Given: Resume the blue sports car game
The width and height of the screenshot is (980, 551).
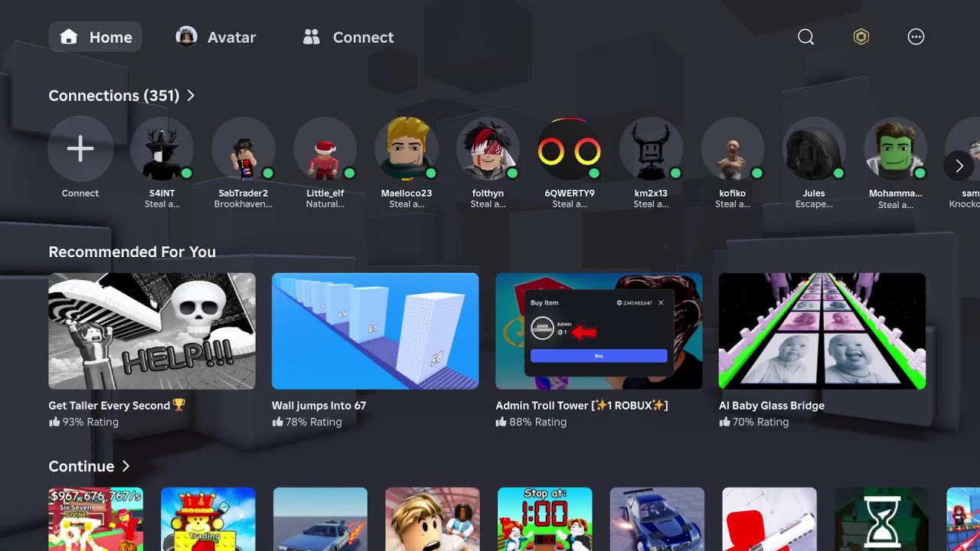Looking at the screenshot, I should click(x=657, y=519).
